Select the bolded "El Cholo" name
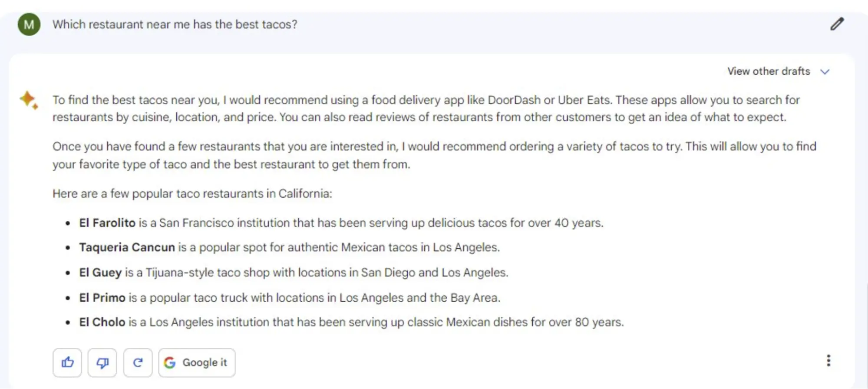This screenshot has height=389, width=868. click(x=103, y=322)
